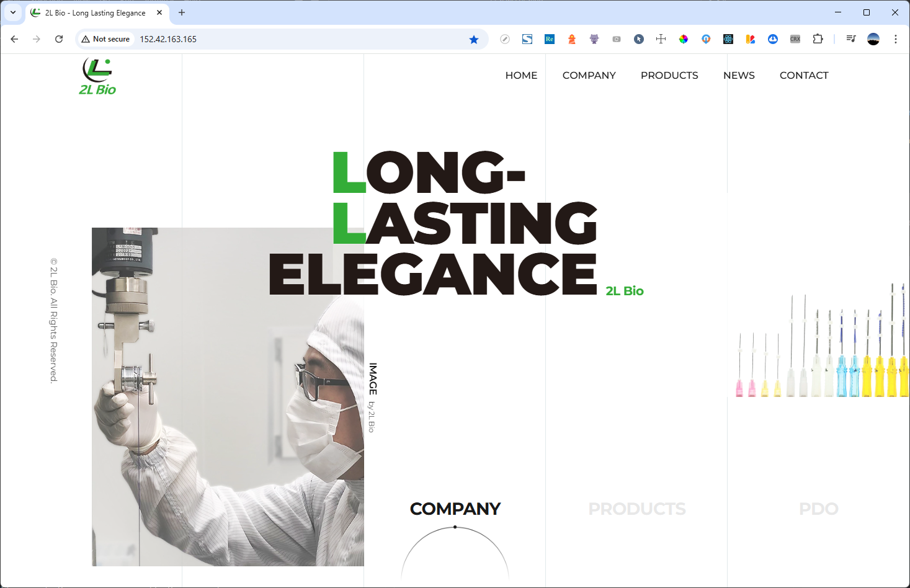Click the color wheel extension icon

[x=684, y=39]
